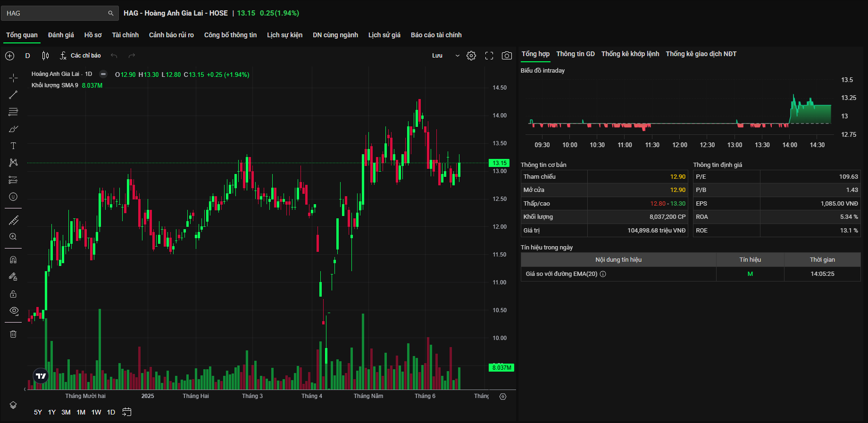
Task: Switch to the Tổng quan tab
Action: point(22,35)
